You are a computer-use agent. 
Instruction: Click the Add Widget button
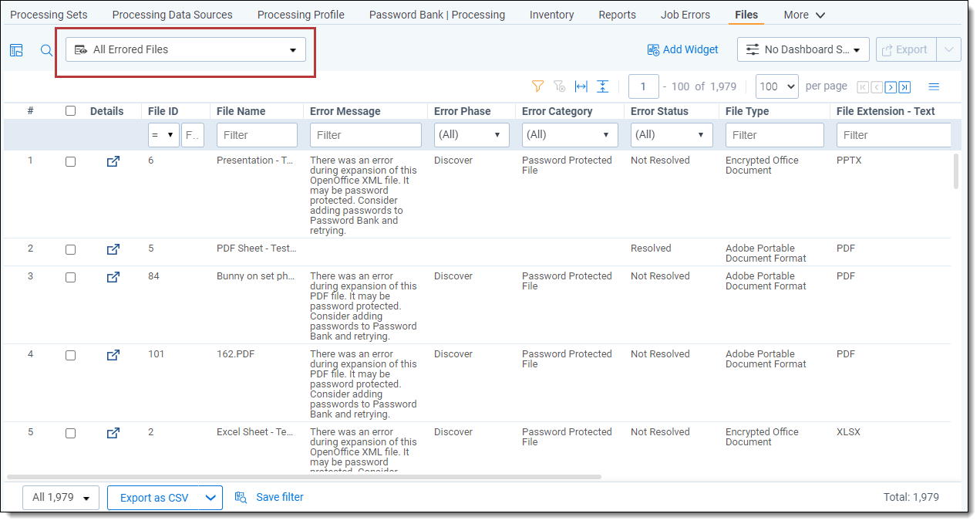coord(682,49)
